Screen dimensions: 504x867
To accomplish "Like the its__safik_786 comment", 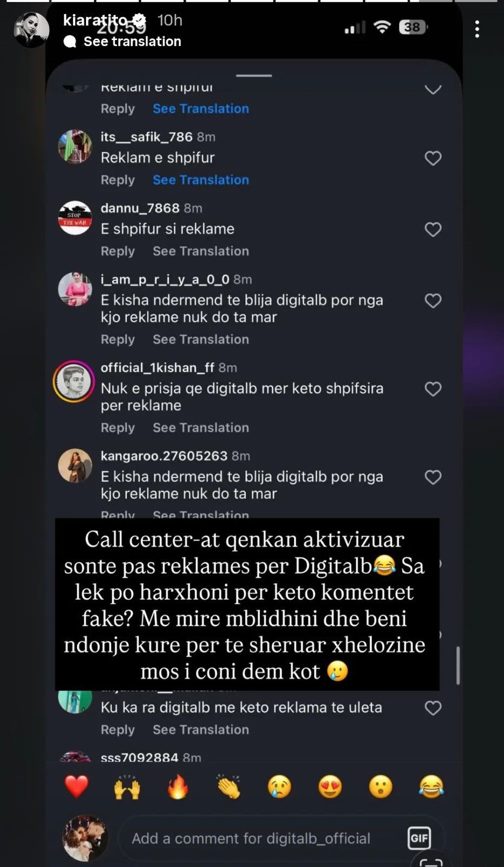I will pyautogui.click(x=433, y=158).
